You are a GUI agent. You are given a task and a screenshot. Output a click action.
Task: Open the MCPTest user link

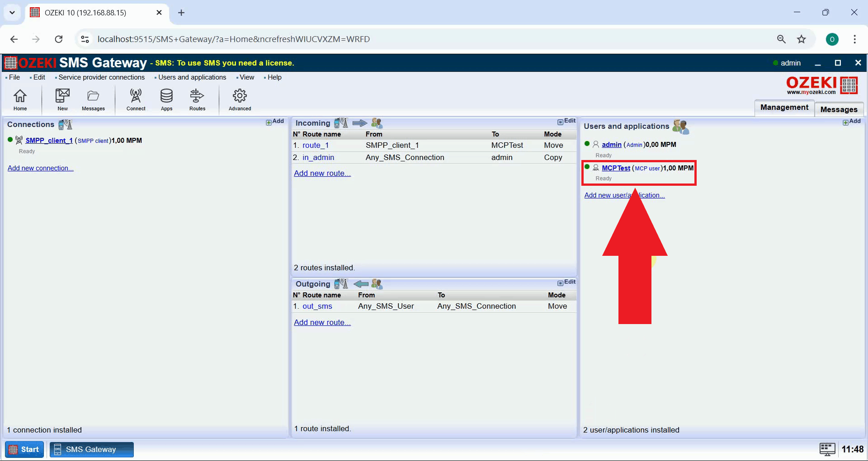(616, 168)
